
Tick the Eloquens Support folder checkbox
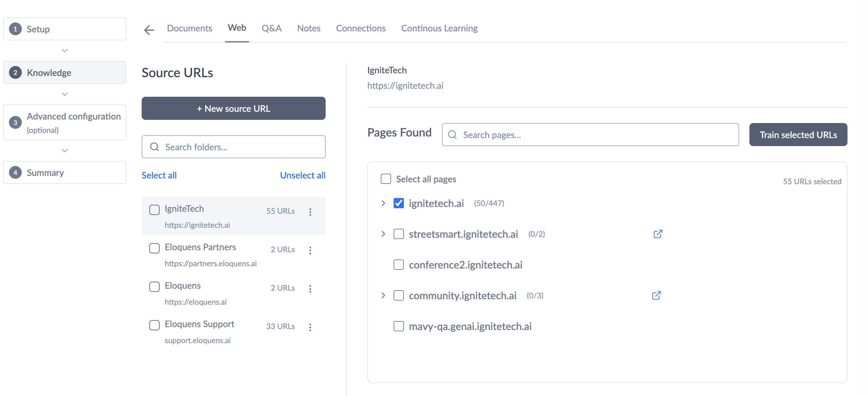click(x=154, y=325)
